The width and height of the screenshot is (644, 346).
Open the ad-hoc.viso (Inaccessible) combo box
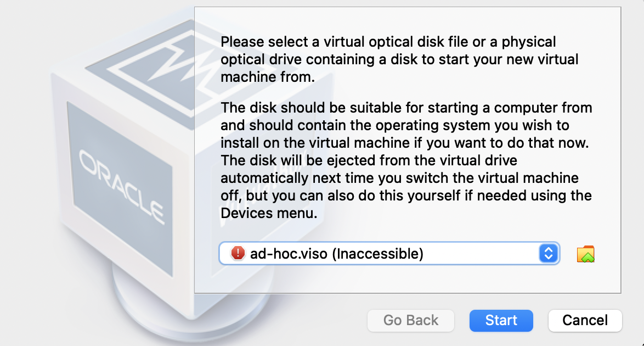384,253
